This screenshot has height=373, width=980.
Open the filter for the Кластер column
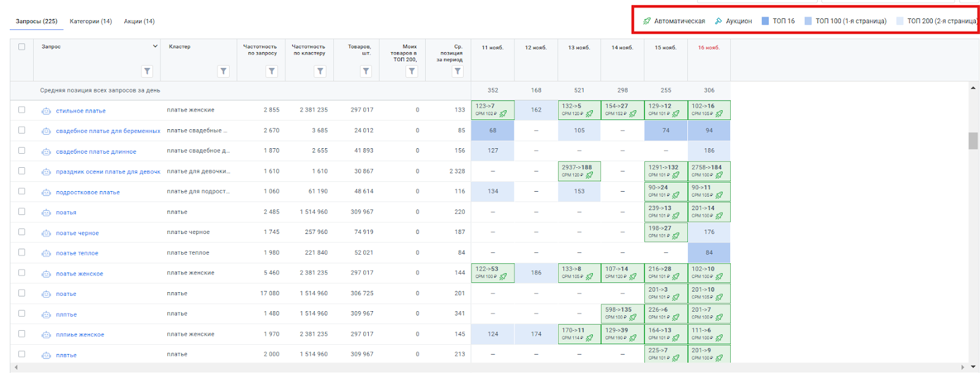point(224,72)
